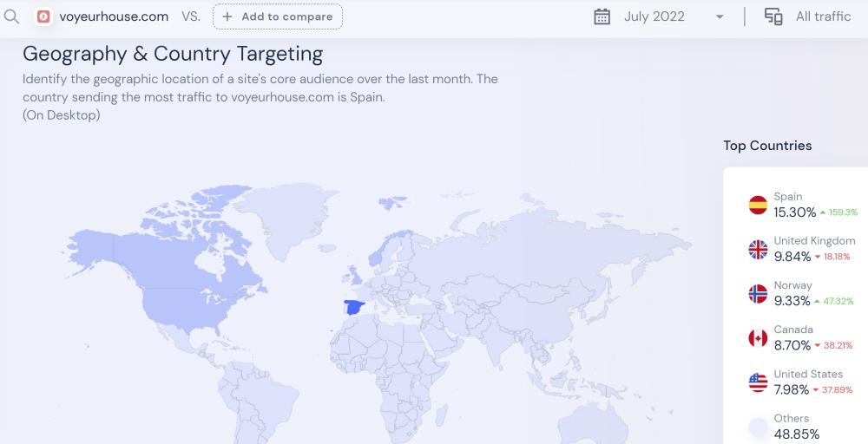Click the Canada flag icon

[758, 338]
